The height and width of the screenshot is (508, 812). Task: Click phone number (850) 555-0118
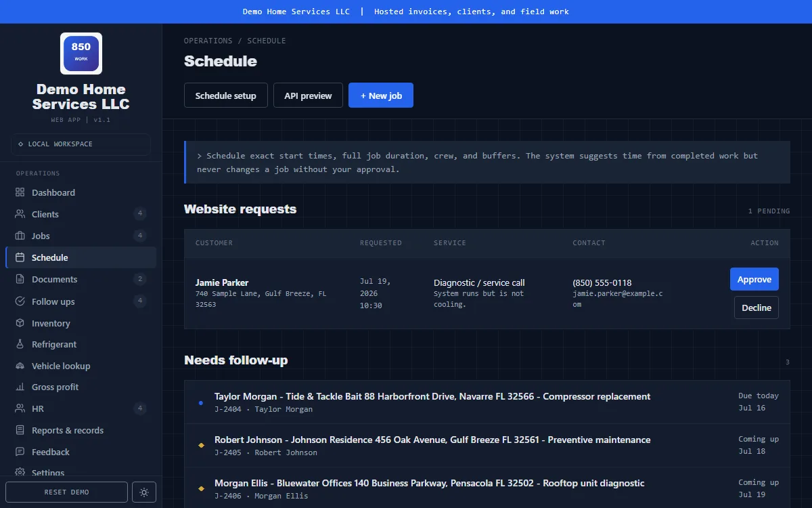pos(602,282)
